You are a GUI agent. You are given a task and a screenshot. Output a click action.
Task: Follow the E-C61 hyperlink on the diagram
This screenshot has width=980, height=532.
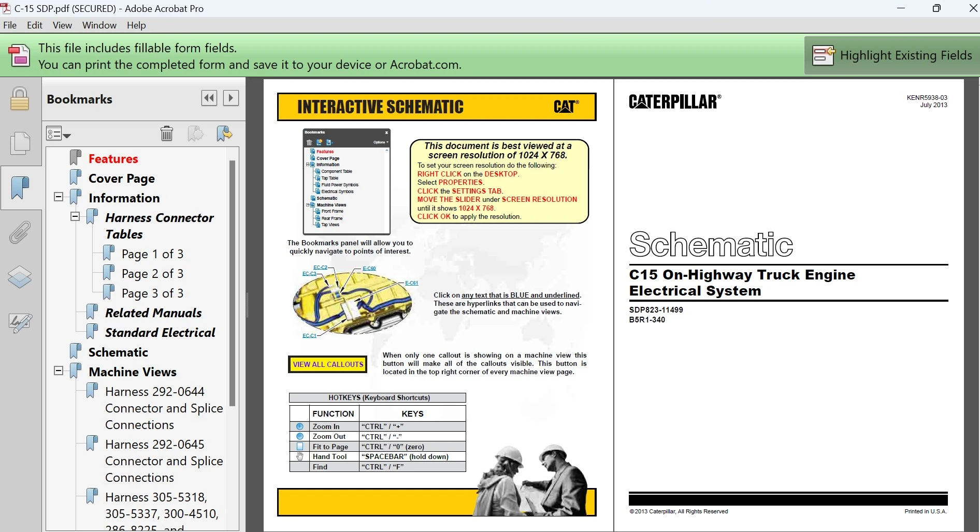(412, 283)
